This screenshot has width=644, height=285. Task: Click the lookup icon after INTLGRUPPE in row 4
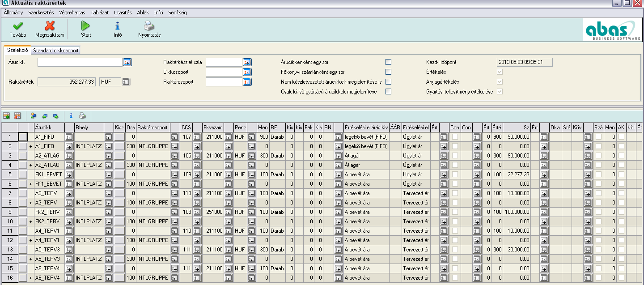(174, 165)
